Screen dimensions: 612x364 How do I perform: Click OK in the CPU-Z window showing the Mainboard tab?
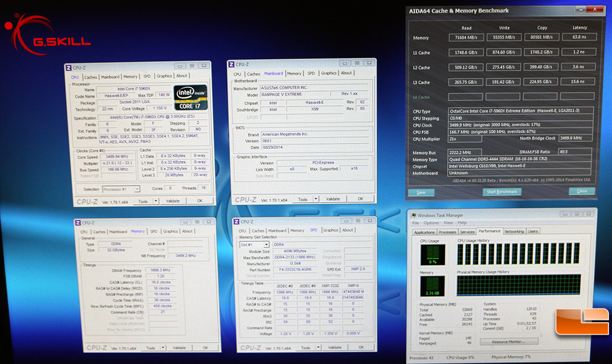click(360, 199)
